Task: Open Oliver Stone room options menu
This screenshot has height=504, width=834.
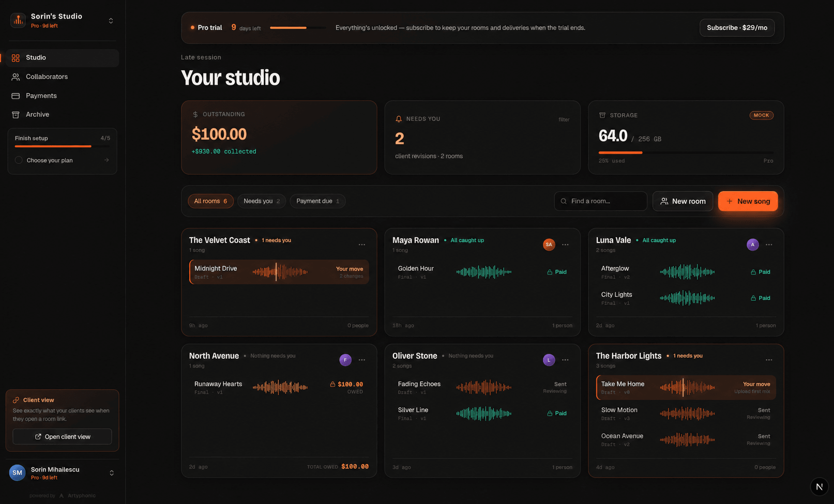Action: coord(565,360)
